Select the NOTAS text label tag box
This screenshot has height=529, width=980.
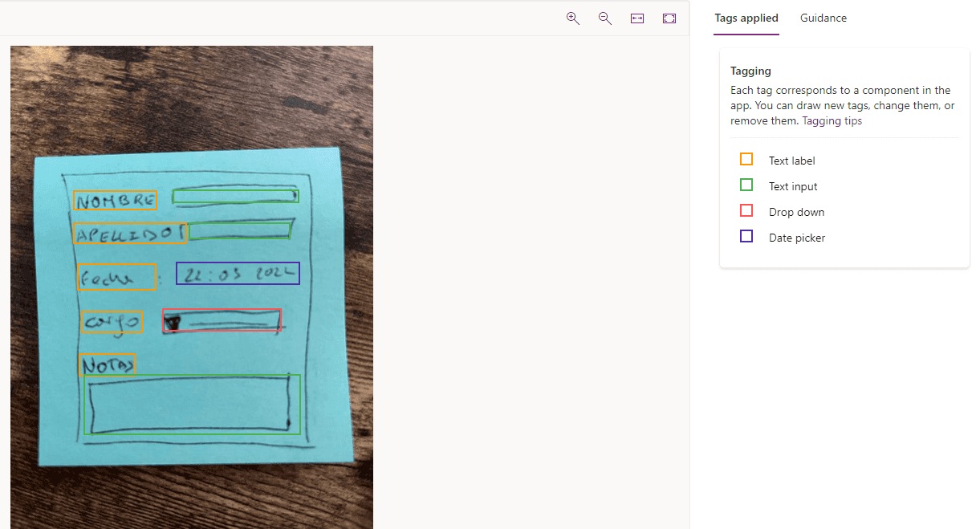pyautogui.click(x=108, y=364)
